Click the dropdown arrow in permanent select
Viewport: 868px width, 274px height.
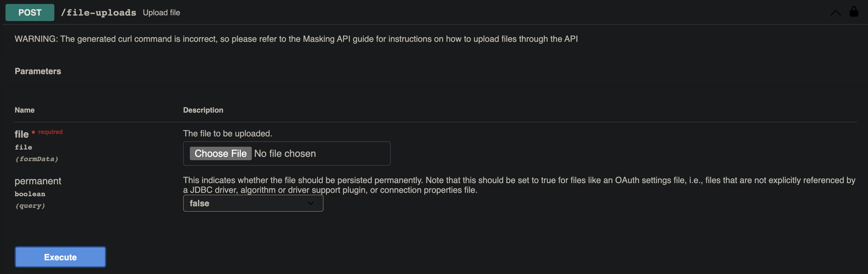click(310, 203)
